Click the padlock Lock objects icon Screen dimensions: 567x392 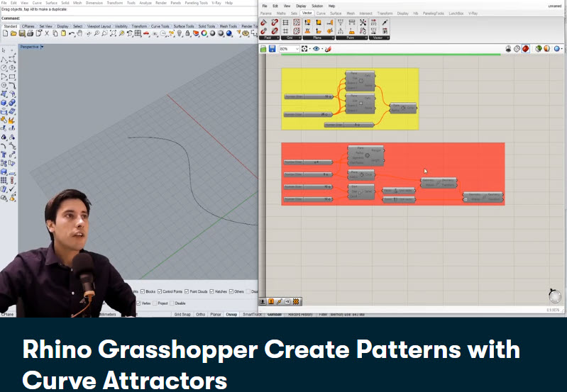tap(187, 33)
